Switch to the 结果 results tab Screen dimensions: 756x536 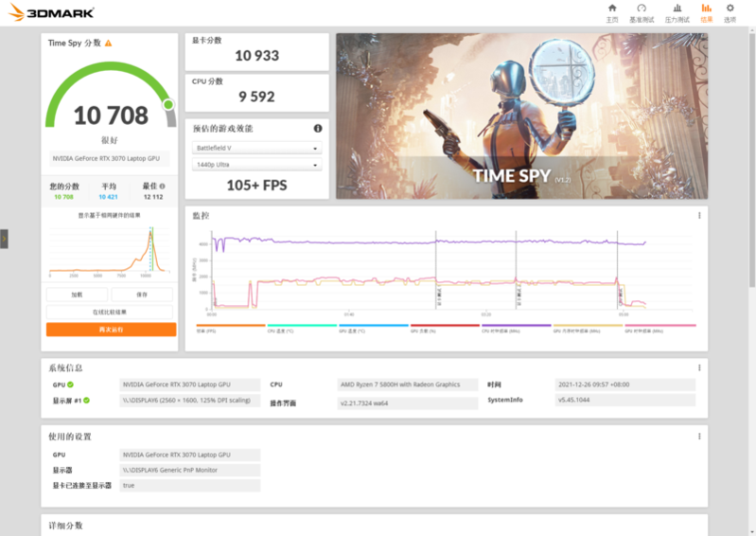pyautogui.click(x=706, y=12)
